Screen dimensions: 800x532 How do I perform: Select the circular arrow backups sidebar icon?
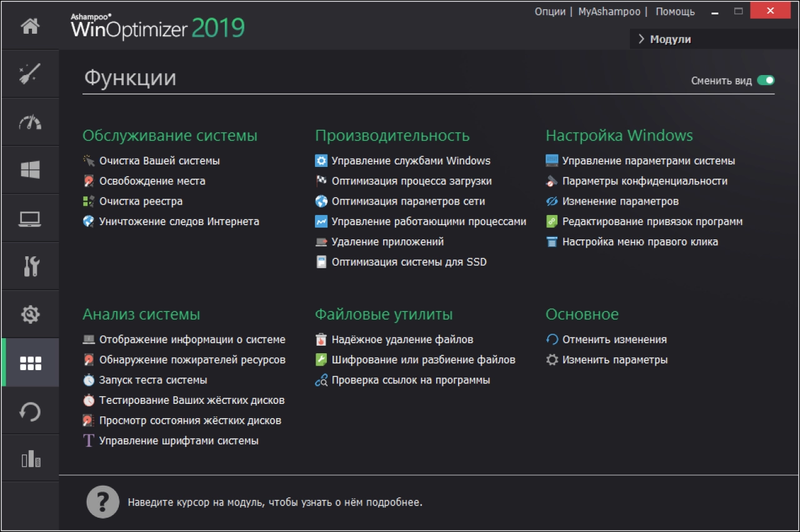pos(30,411)
